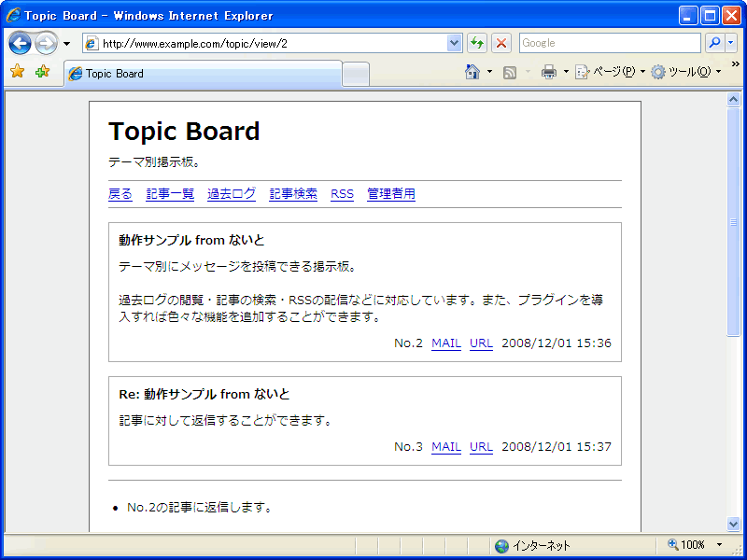747x560 pixels.
Task: Click the Home icon in the toolbar
Action: [x=472, y=73]
